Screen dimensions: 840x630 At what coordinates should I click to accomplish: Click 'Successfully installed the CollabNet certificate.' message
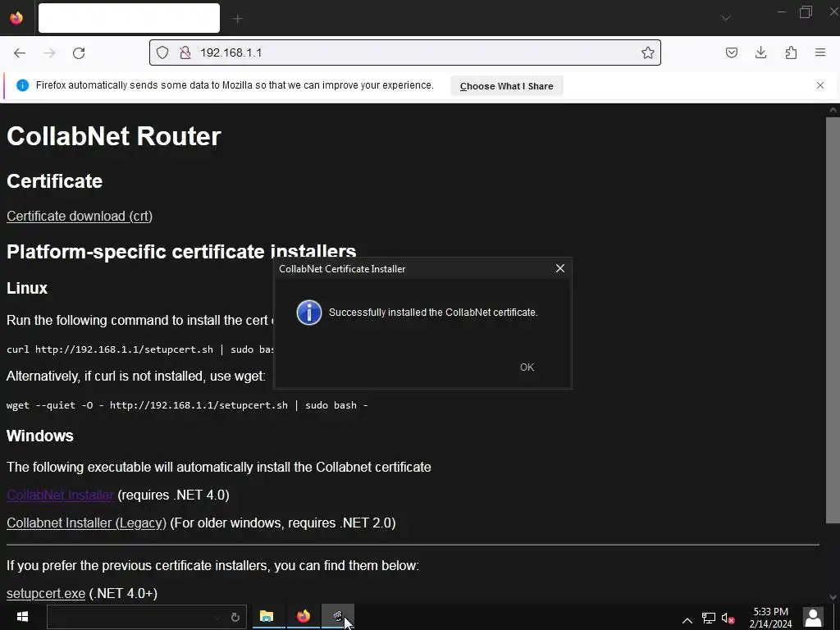tap(433, 313)
